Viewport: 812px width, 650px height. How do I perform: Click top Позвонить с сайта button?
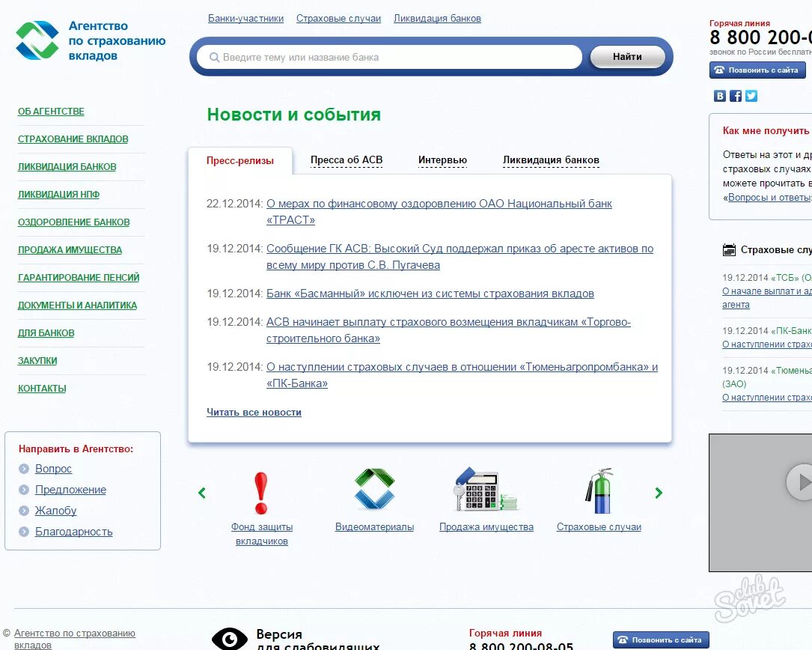click(x=757, y=70)
